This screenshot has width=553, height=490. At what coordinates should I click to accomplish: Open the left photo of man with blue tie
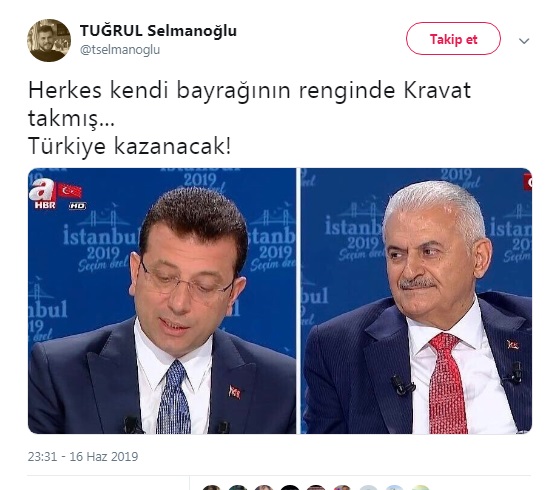click(x=162, y=301)
